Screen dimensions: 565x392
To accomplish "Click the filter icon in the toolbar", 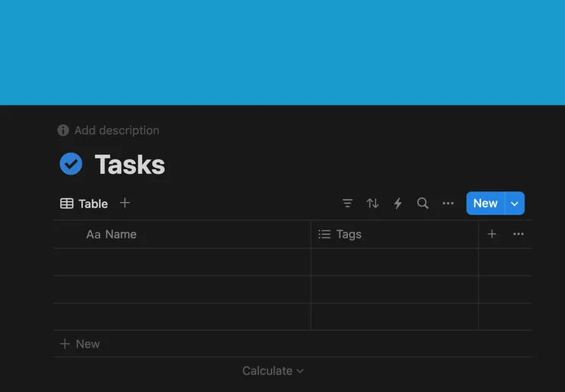I will (x=347, y=204).
